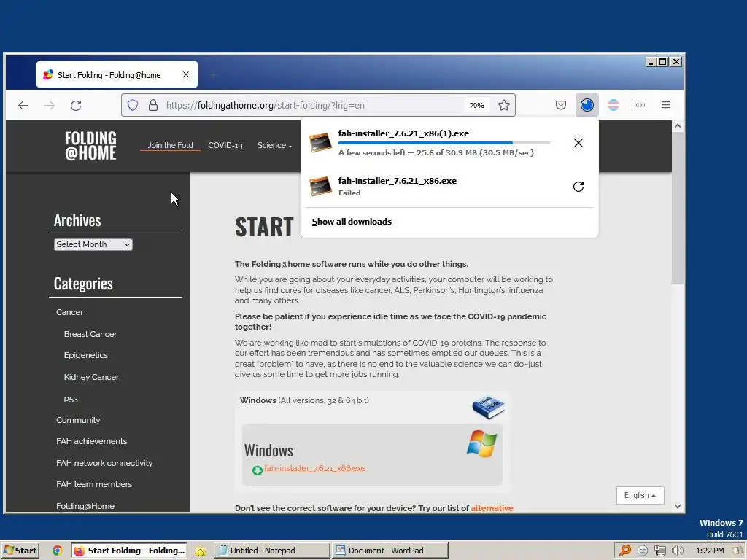Viewport: 747px width, 560px height.
Task: Open the COVID-19 menu item
Action: pyautogui.click(x=225, y=145)
